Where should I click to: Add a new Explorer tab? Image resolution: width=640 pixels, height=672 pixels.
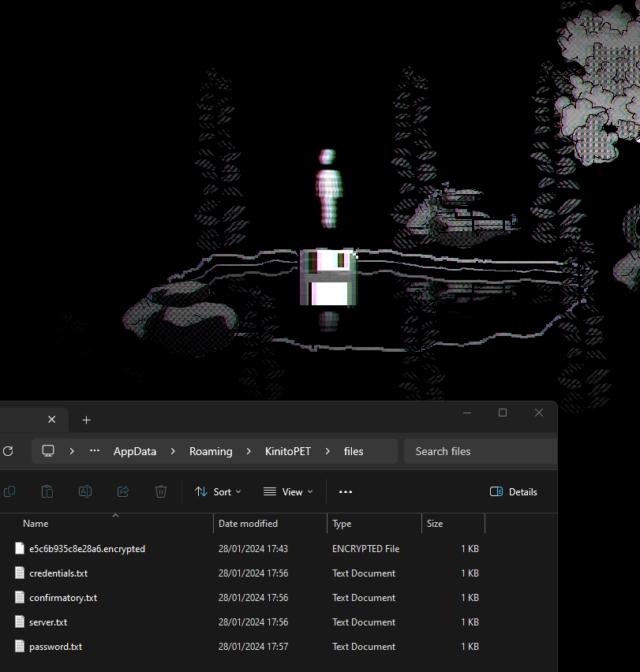(x=86, y=420)
